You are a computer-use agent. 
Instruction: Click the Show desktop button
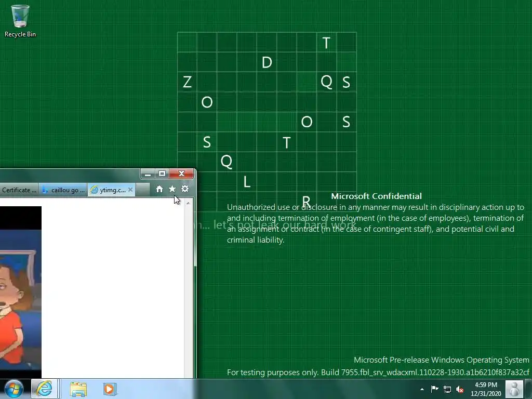click(x=528, y=389)
